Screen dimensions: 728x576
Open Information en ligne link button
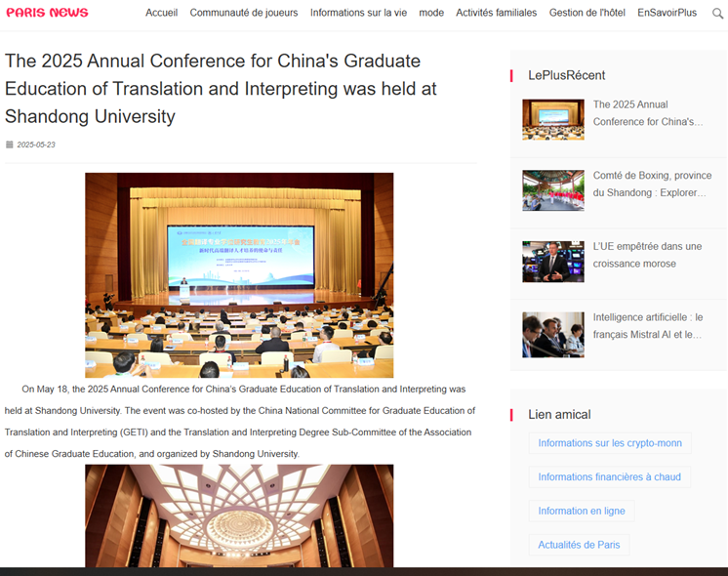tap(582, 512)
